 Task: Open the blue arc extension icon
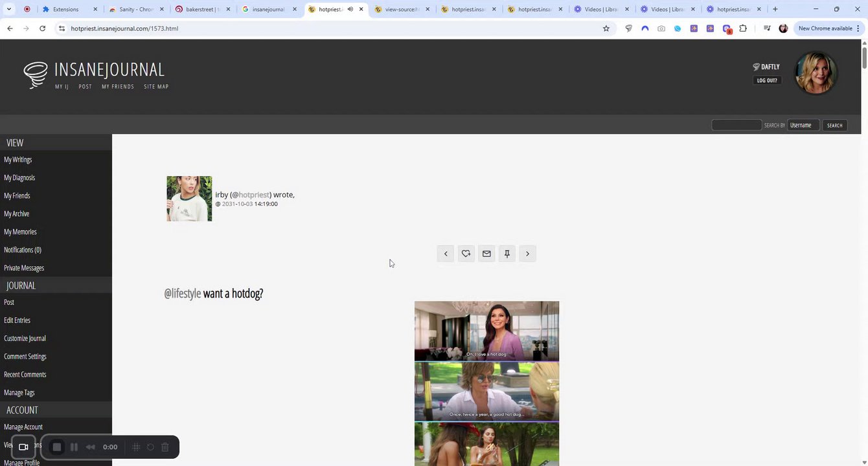(x=645, y=28)
